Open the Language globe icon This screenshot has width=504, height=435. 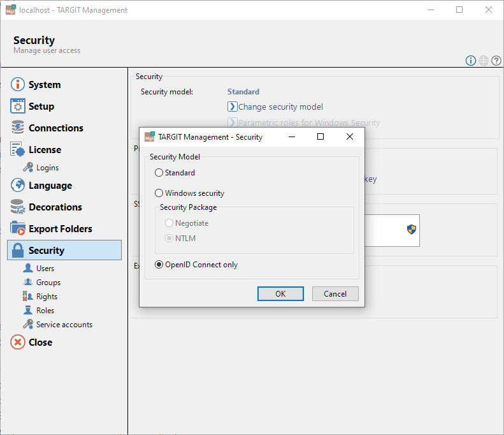(18, 185)
